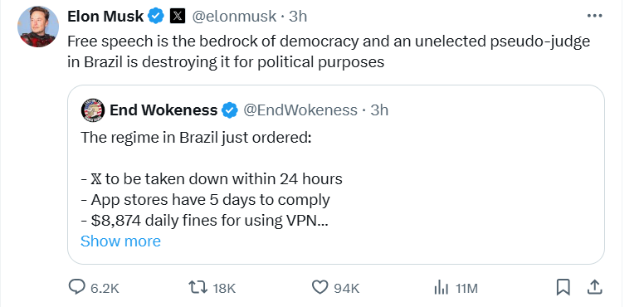The width and height of the screenshot is (644, 307).
Task: Click the Elon Musk display name
Action: pyautogui.click(x=105, y=17)
